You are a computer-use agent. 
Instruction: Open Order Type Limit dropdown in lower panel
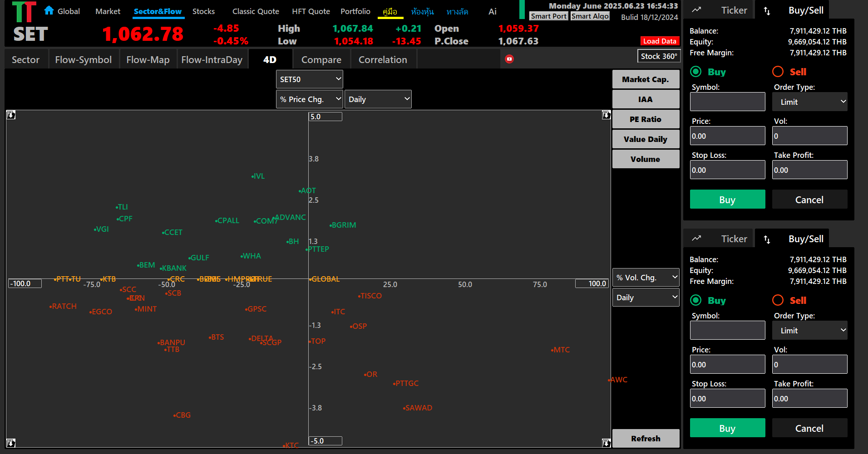pos(810,331)
